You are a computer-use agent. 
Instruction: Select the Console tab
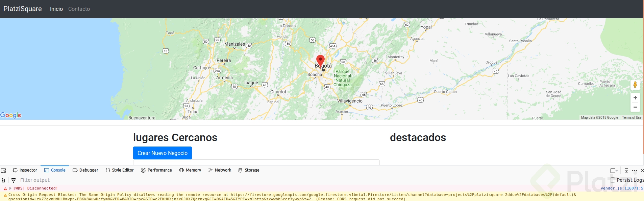click(x=55, y=170)
